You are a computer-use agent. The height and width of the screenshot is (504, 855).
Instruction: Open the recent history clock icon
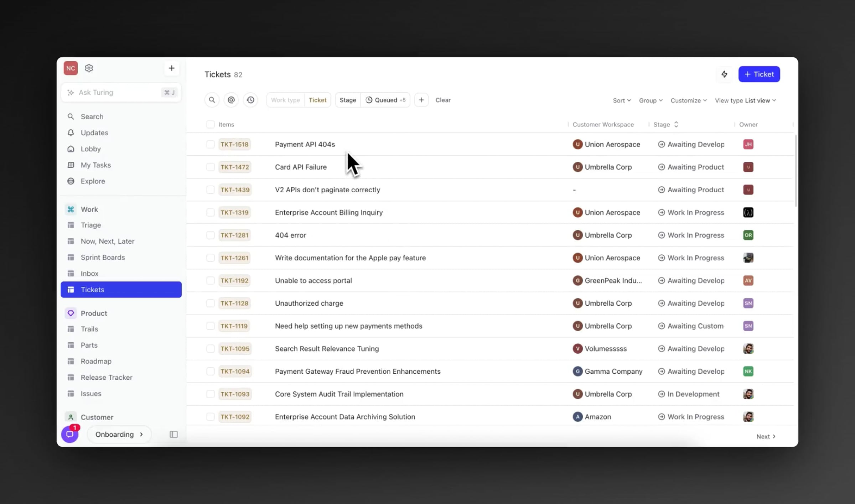coord(250,100)
